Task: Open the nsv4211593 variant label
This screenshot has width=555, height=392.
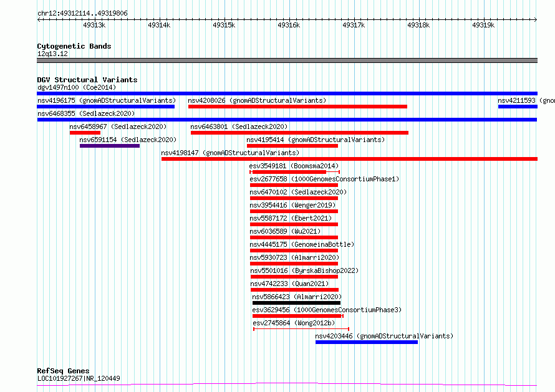Action: point(526,100)
